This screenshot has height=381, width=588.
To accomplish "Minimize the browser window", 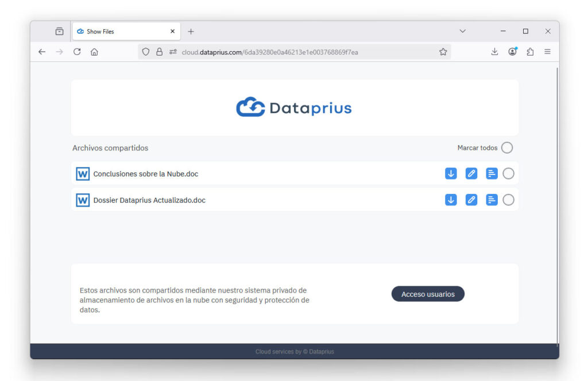I will (503, 31).
